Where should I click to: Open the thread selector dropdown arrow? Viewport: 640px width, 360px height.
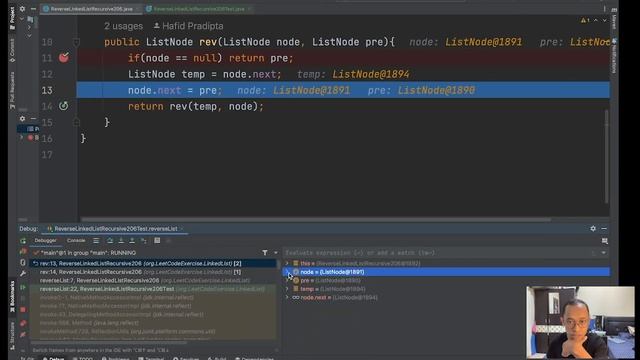276,253
